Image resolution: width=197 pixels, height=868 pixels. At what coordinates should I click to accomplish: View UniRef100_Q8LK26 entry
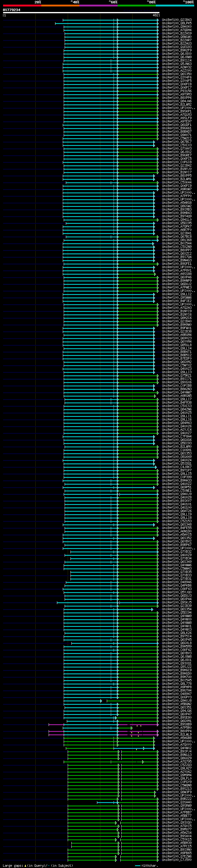coord(177,633)
